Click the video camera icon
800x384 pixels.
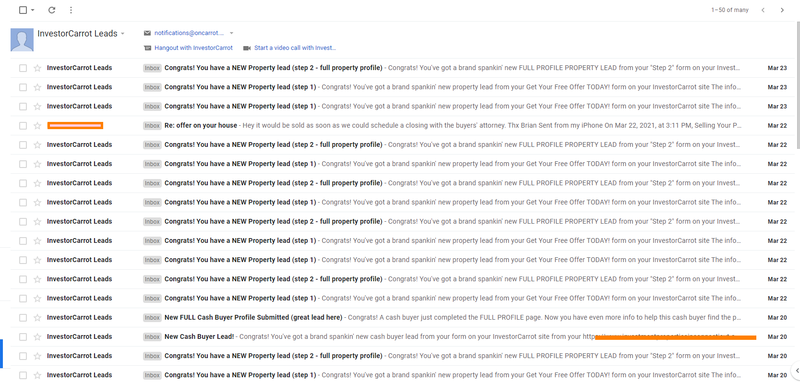point(247,48)
